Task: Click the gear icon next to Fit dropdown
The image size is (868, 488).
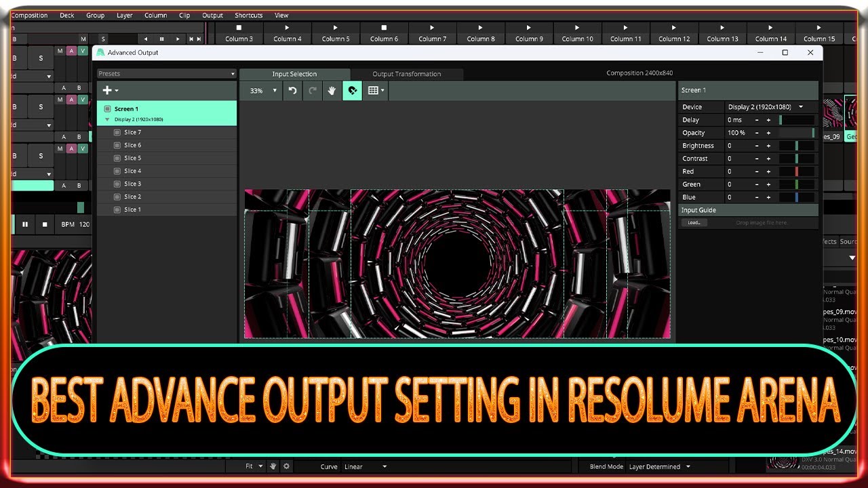Action: pyautogui.click(x=286, y=466)
